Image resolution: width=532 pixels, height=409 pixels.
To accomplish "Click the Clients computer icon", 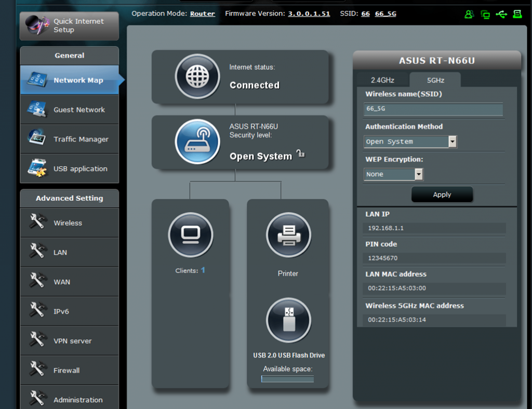I will tap(191, 235).
